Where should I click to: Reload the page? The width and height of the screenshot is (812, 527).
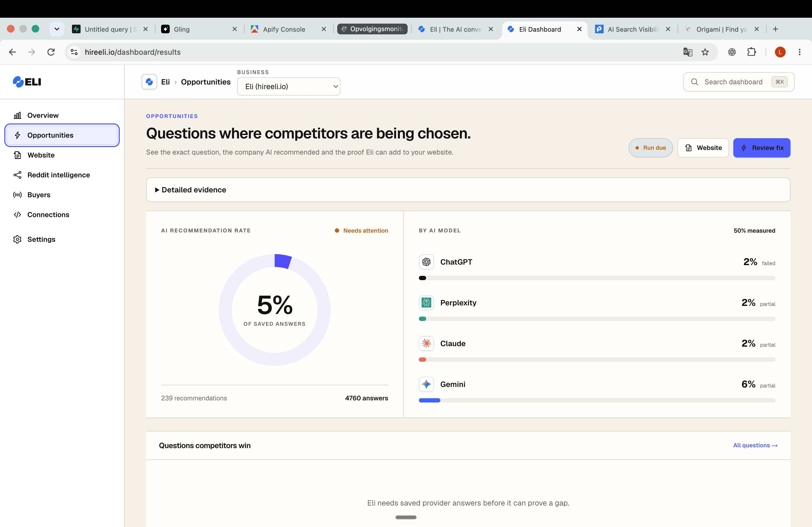coord(51,52)
